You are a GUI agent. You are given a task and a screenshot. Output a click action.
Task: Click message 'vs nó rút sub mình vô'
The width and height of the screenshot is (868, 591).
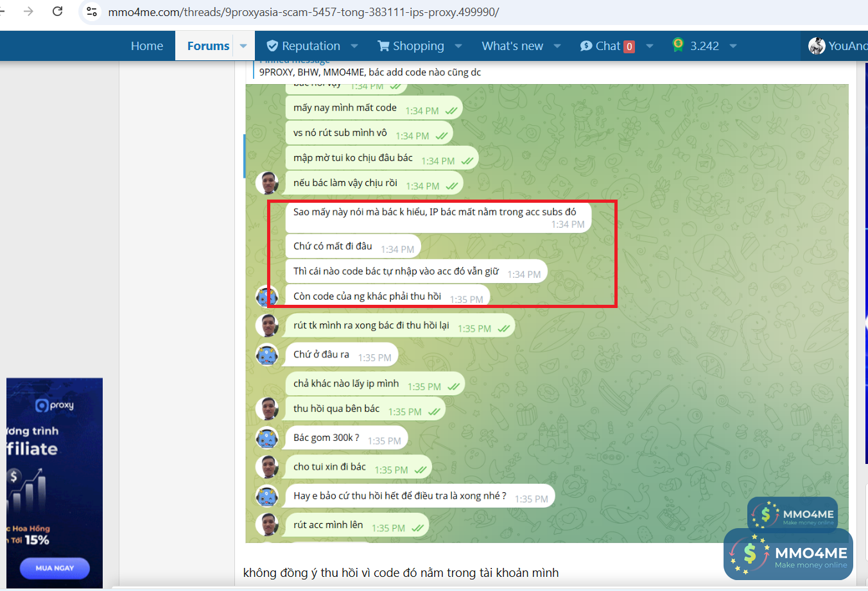tap(369, 133)
